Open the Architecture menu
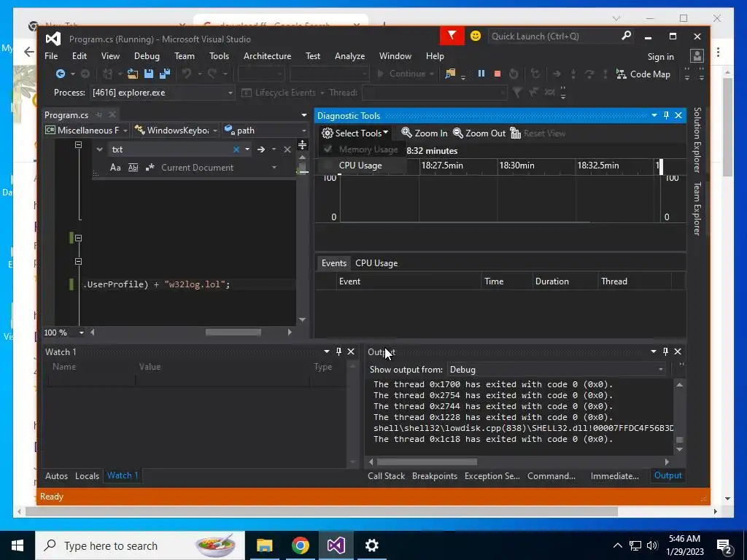Viewport: 747px width, 560px height. pos(267,56)
